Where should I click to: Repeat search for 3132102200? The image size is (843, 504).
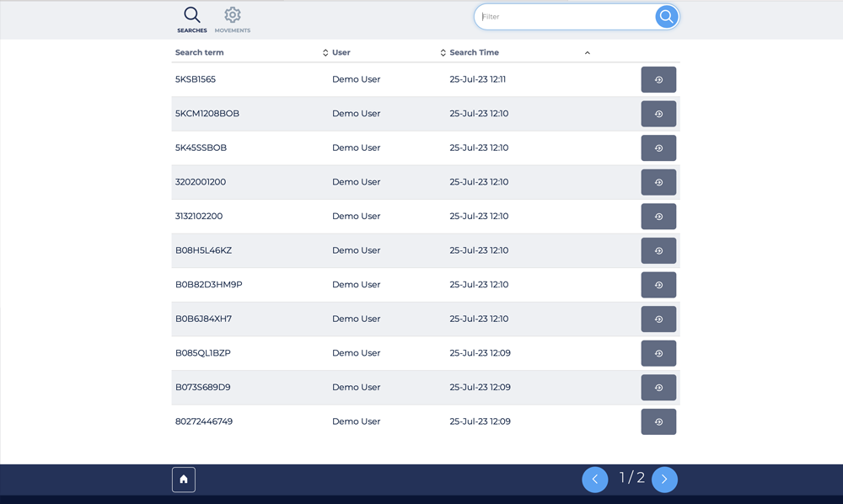click(x=658, y=217)
